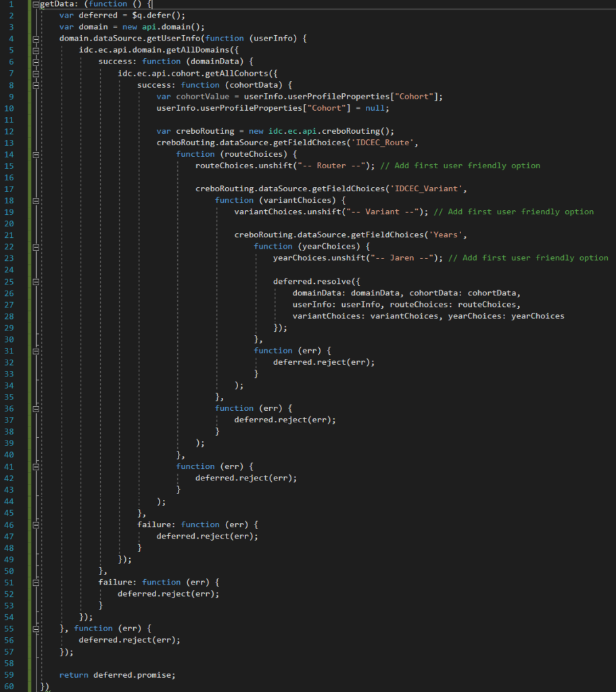Click the comment at the end of line 23

(x=528, y=257)
